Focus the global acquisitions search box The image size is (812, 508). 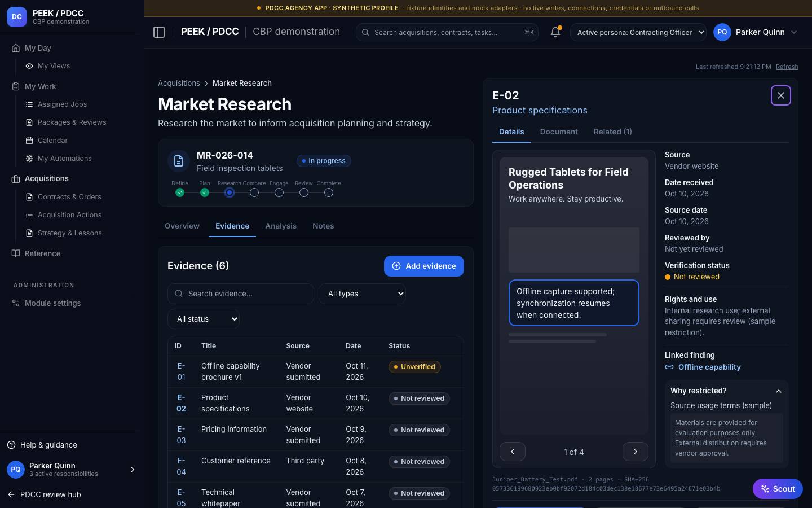(447, 32)
